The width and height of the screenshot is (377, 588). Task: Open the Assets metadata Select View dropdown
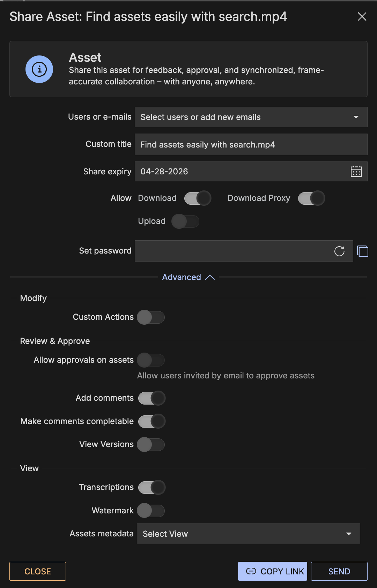point(248,534)
